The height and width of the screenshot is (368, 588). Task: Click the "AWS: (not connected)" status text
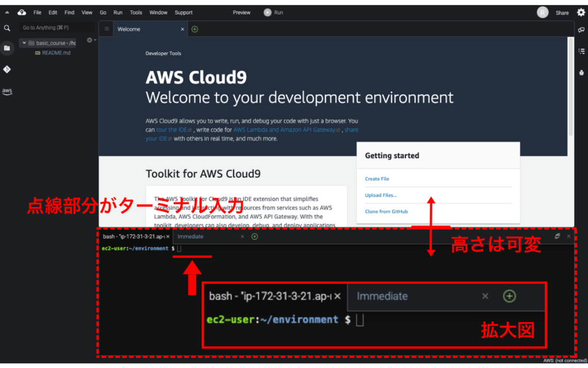coord(565,361)
